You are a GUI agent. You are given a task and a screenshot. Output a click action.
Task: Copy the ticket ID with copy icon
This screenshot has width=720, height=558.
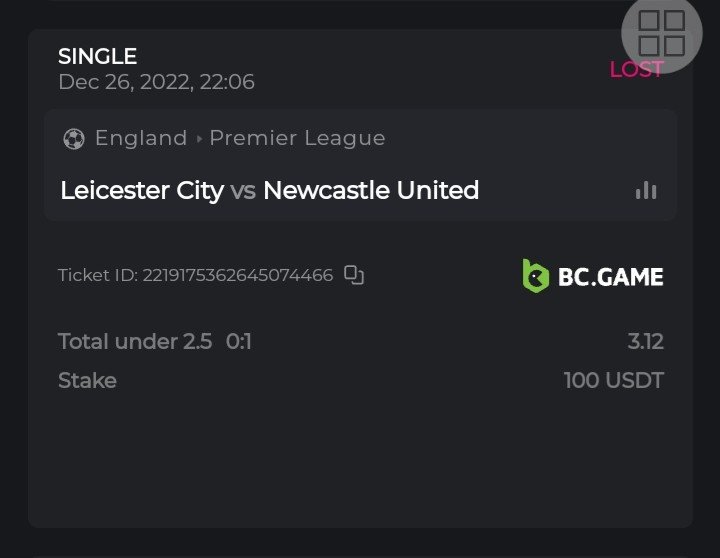pos(354,275)
